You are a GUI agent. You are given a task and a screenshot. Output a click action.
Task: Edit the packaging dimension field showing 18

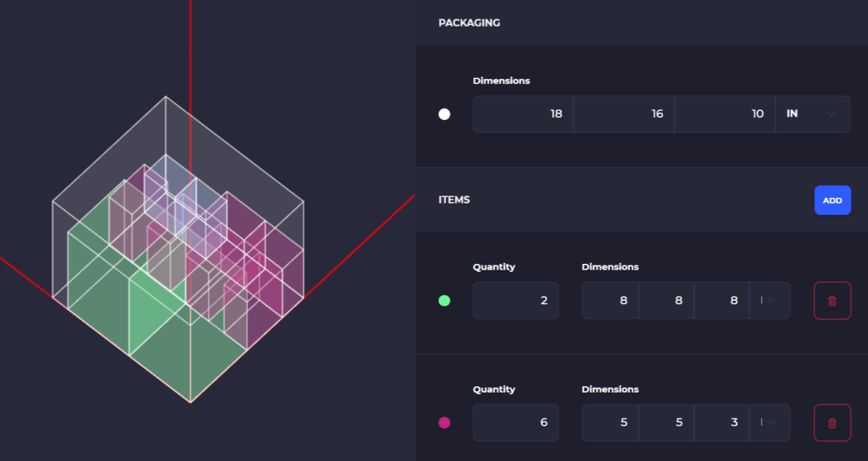click(x=523, y=114)
